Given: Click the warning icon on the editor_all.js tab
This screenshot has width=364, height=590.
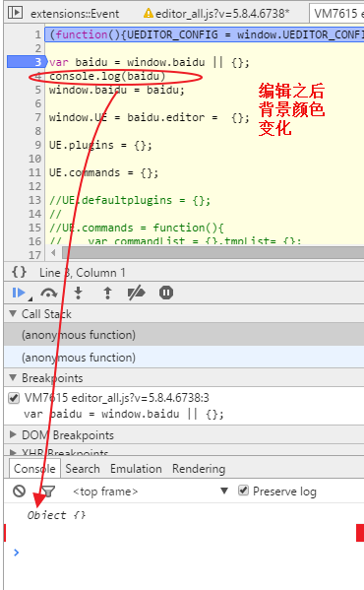Looking at the screenshot, I should [x=149, y=14].
